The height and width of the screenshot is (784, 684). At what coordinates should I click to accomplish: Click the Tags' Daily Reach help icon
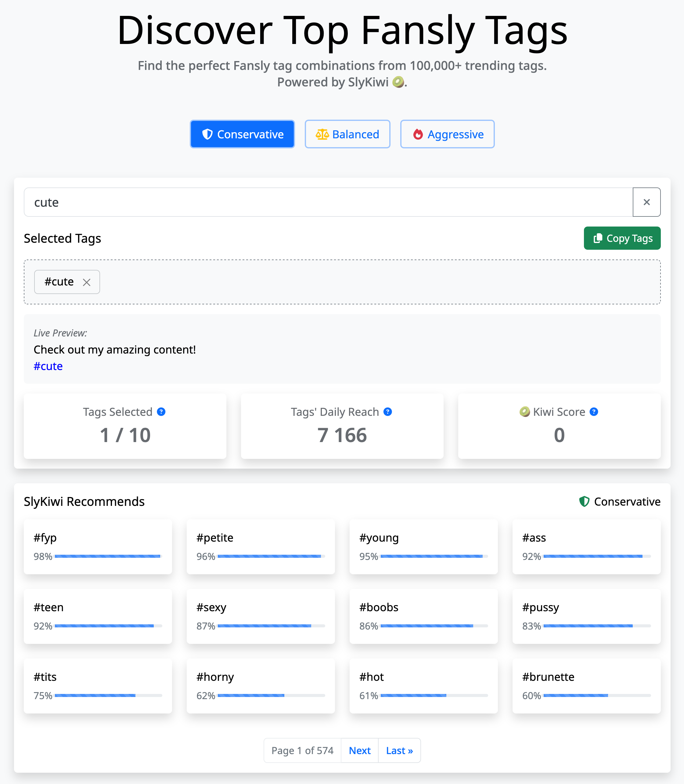[x=387, y=412]
